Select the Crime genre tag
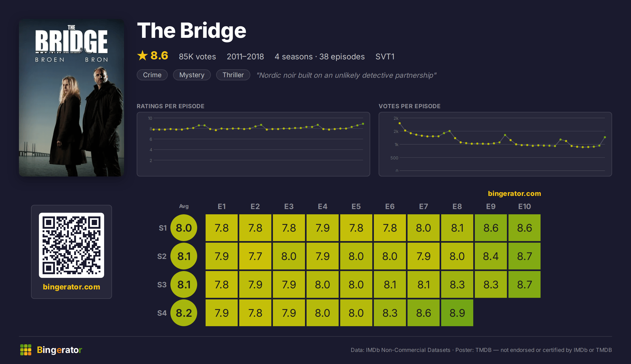The image size is (631, 364). (152, 75)
